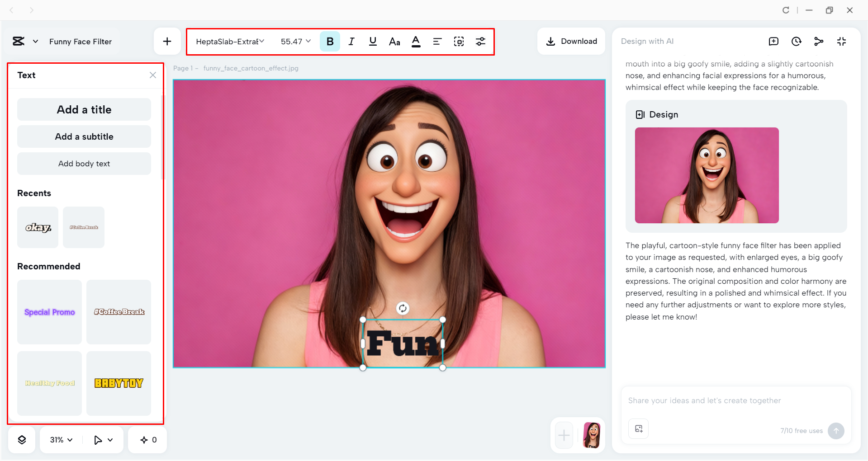The image size is (868, 461).
Task: Open the layers panel at bottom left
Action: tap(21, 439)
